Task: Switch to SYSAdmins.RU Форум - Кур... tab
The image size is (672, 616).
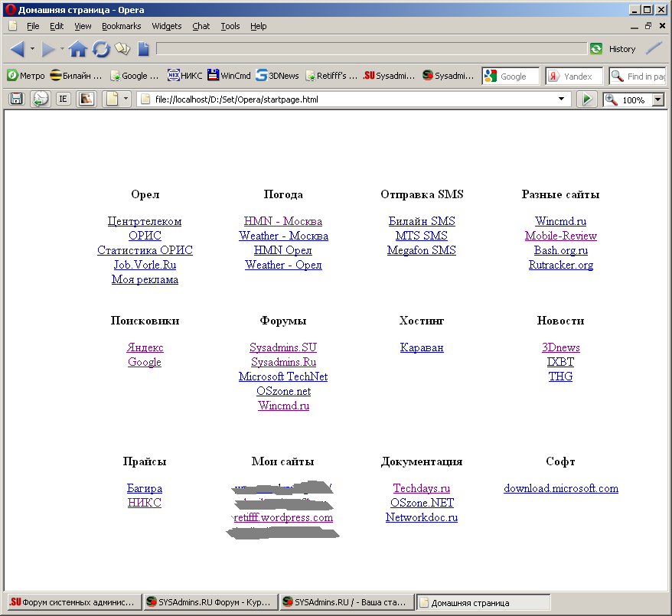Action: click(x=210, y=602)
